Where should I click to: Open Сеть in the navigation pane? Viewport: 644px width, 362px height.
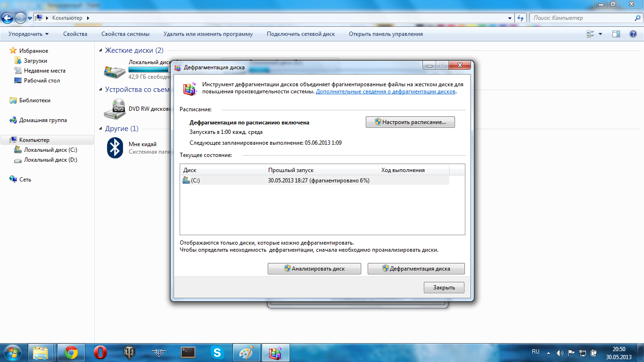25,180
